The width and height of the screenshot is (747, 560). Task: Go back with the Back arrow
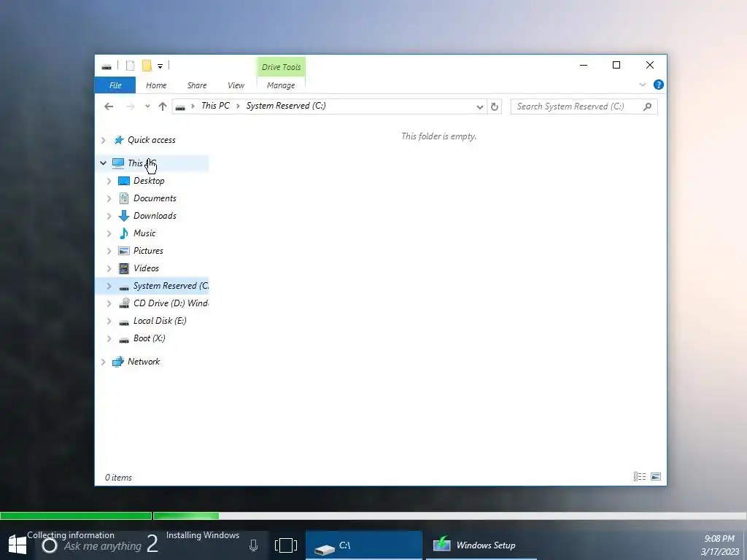pyautogui.click(x=109, y=106)
